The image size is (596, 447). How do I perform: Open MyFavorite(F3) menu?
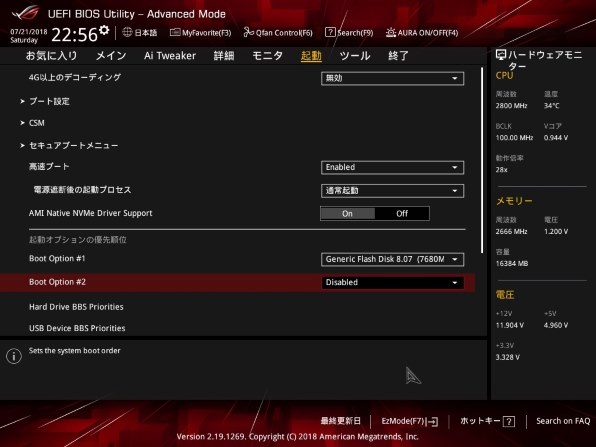pos(200,33)
